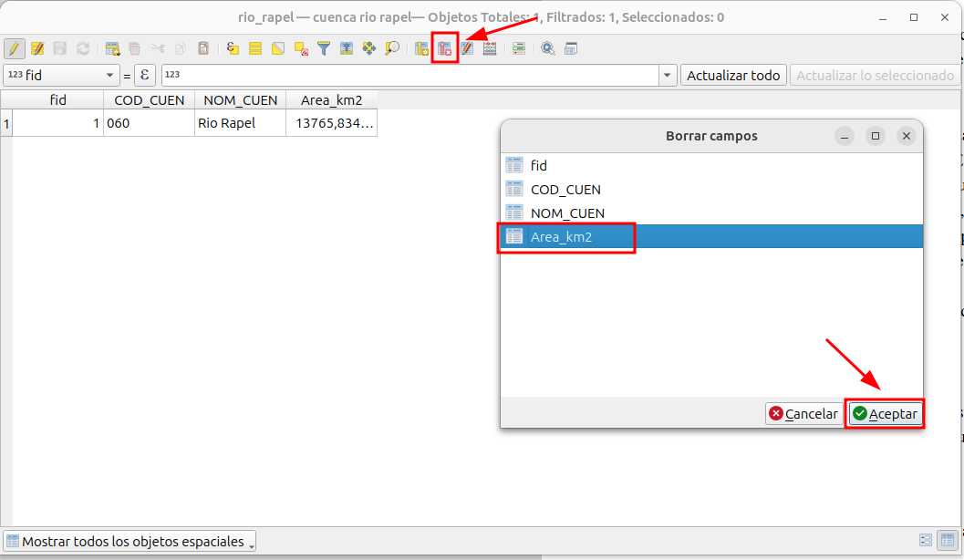The height and width of the screenshot is (560, 964).
Task: Click the new field toolbar icon
Action: [421, 49]
